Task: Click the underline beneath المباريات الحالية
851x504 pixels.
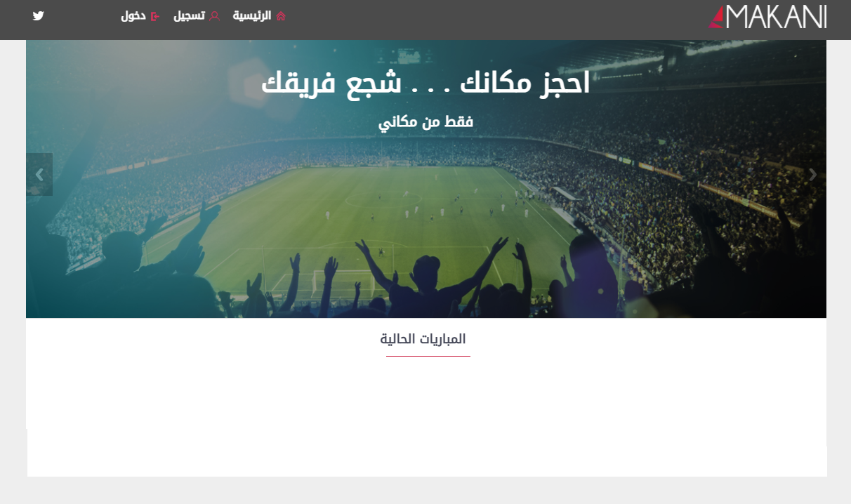Action: 428,356
